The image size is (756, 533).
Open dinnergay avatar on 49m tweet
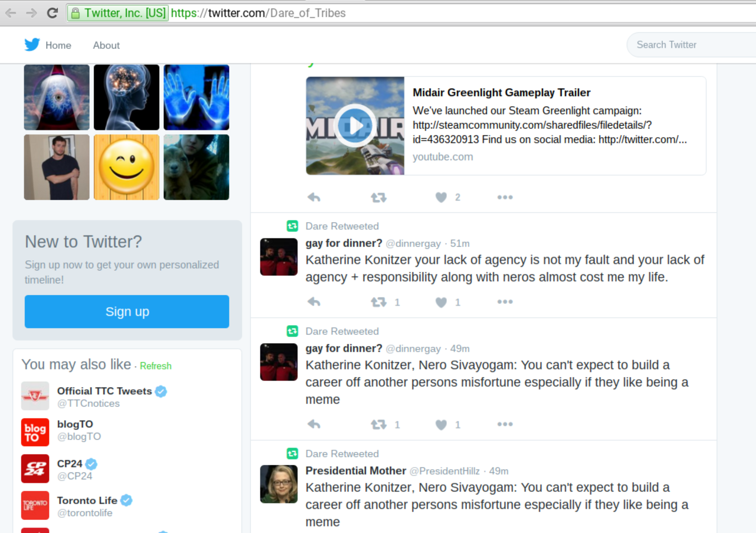[279, 362]
